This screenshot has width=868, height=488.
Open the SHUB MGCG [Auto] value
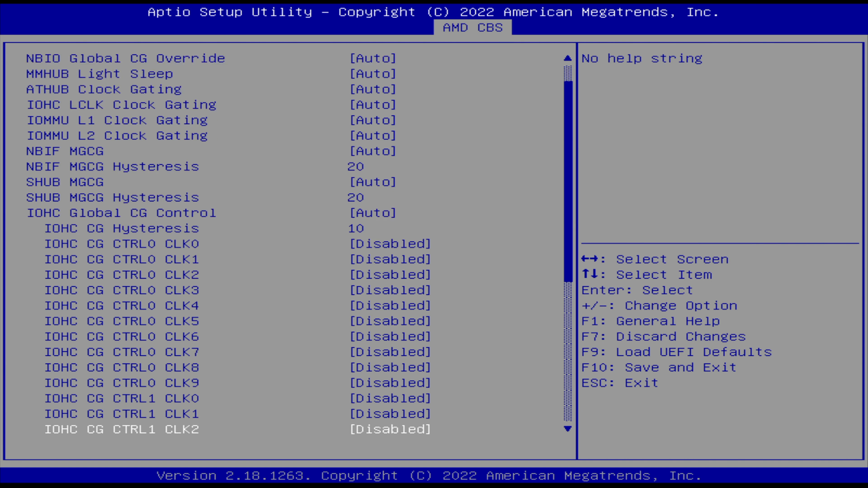click(373, 182)
